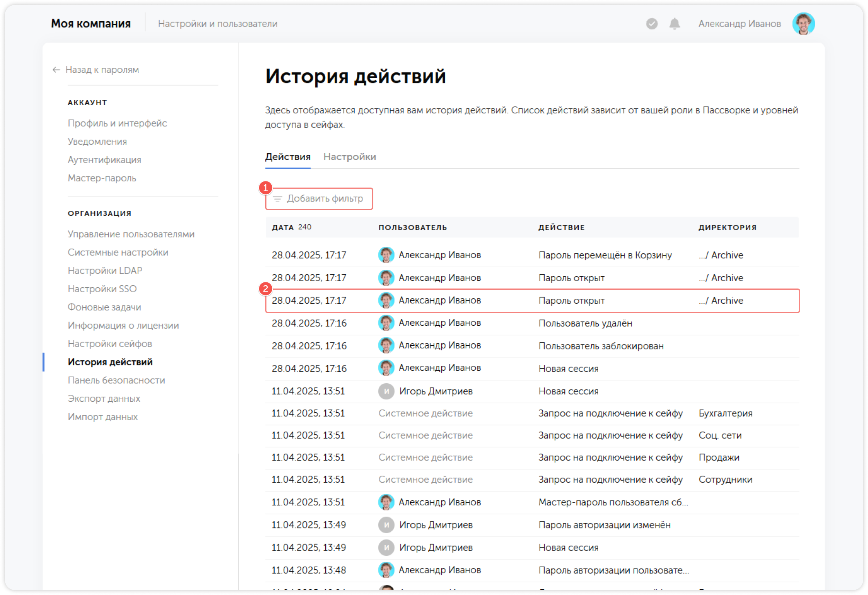Open profile via Александр Иванов avatar top right
Image resolution: width=868 pixels, height=595 pixels.
[x=803, y=24]
